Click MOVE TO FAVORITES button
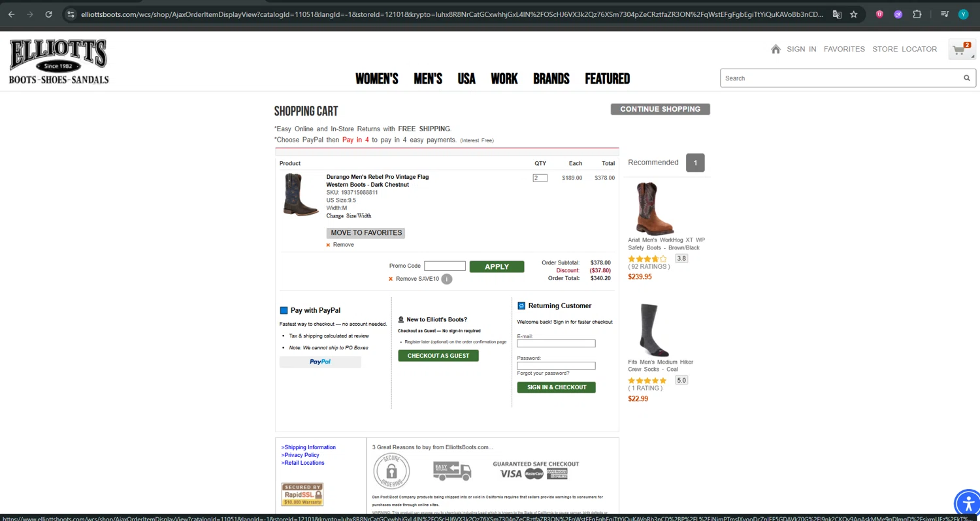Image resolution: width=980 pixels, height=521 pixels. coord(366,232)
